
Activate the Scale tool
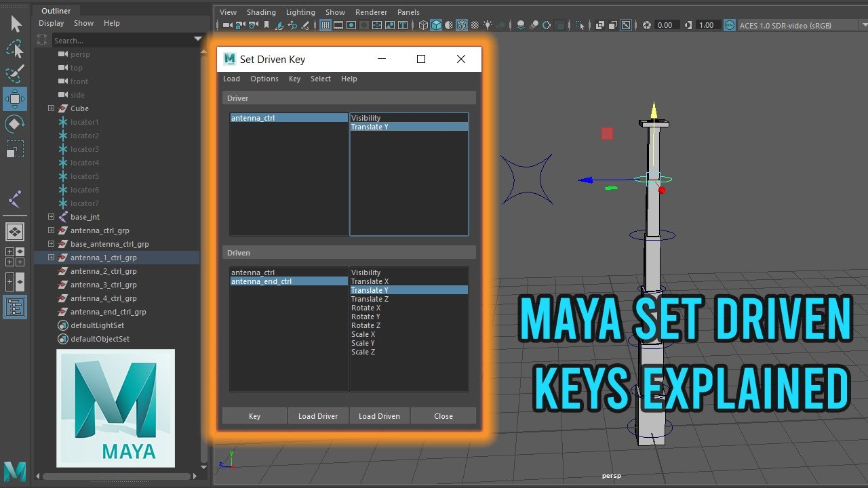(x=15, y=148)
